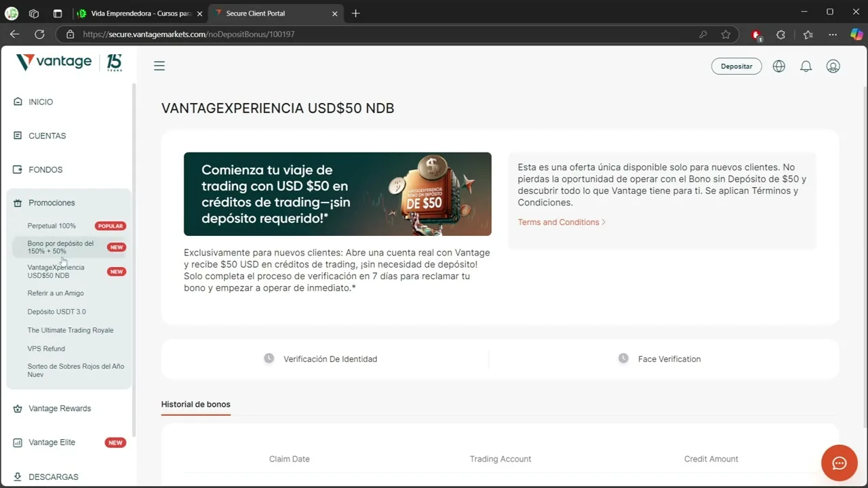
Task: Click the FONDOS wallet icon
Action: click(18, 169)
